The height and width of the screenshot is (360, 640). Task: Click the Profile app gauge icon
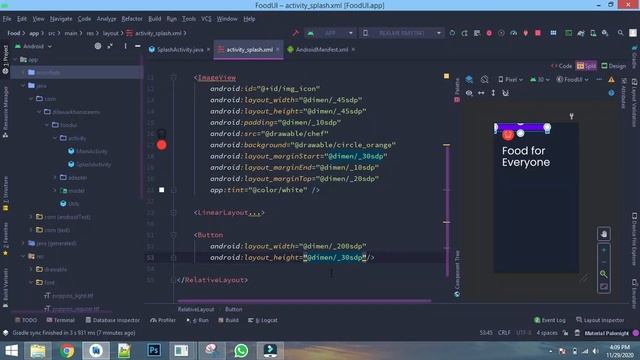pyautogui.click(x=513, y=33)
